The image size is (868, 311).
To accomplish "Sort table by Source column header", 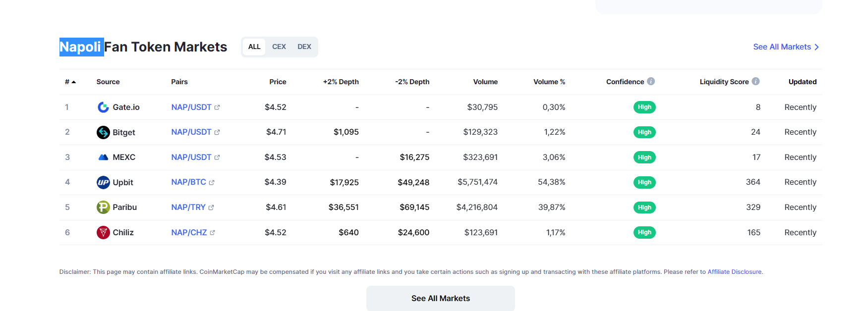I will click(x=108, y=82).
